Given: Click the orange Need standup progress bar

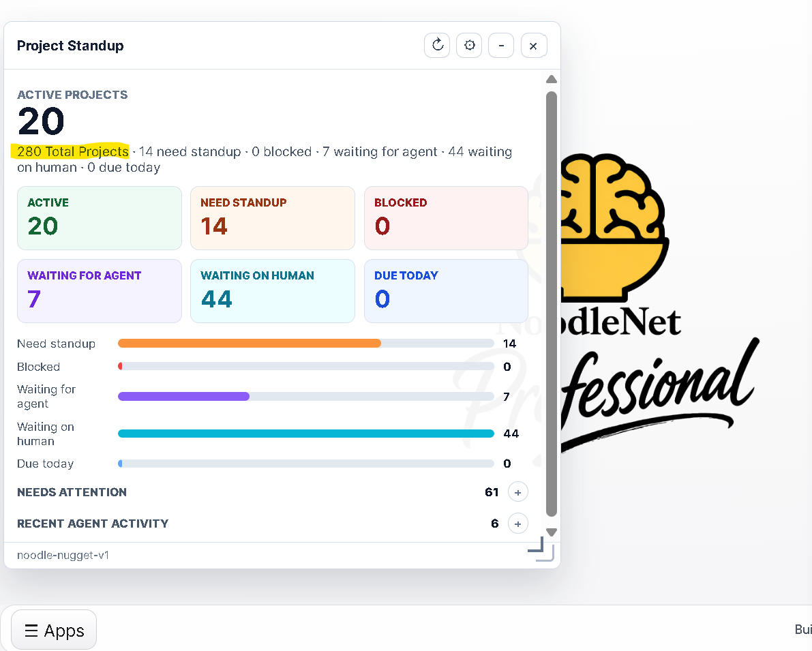Looking at the screenshot, I should [250, 344].
